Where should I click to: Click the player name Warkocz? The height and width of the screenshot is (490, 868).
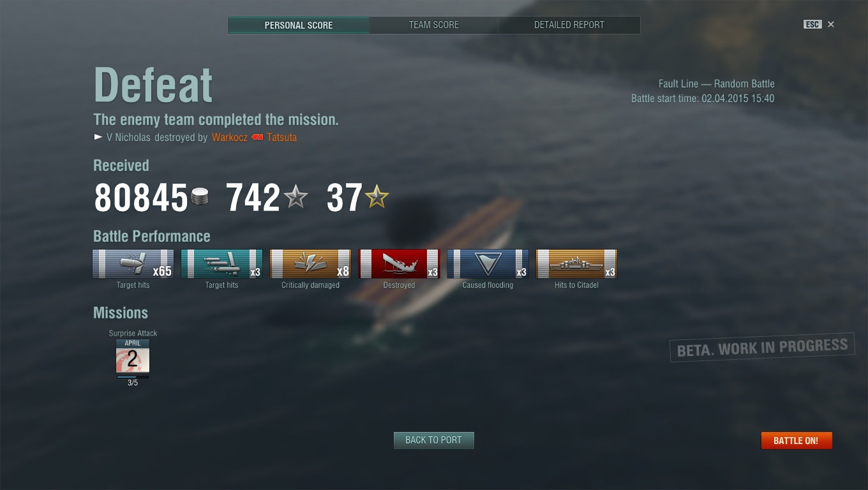(x=230, y=137)
